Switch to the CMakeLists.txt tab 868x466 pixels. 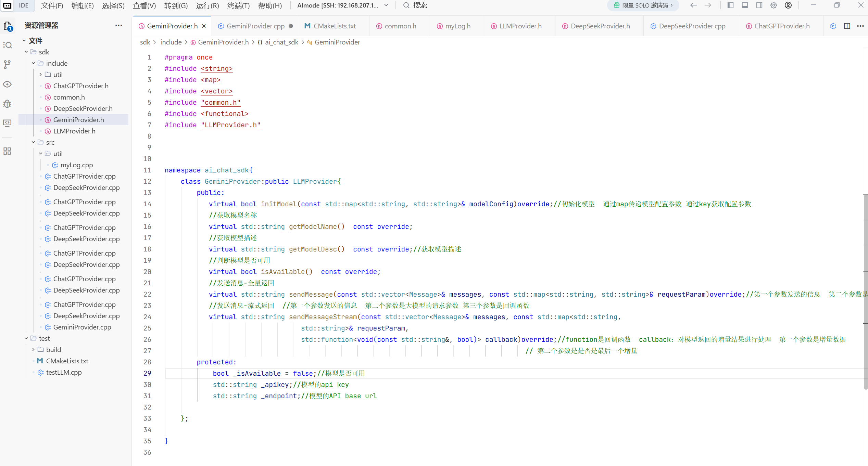(x=334, y=26)
